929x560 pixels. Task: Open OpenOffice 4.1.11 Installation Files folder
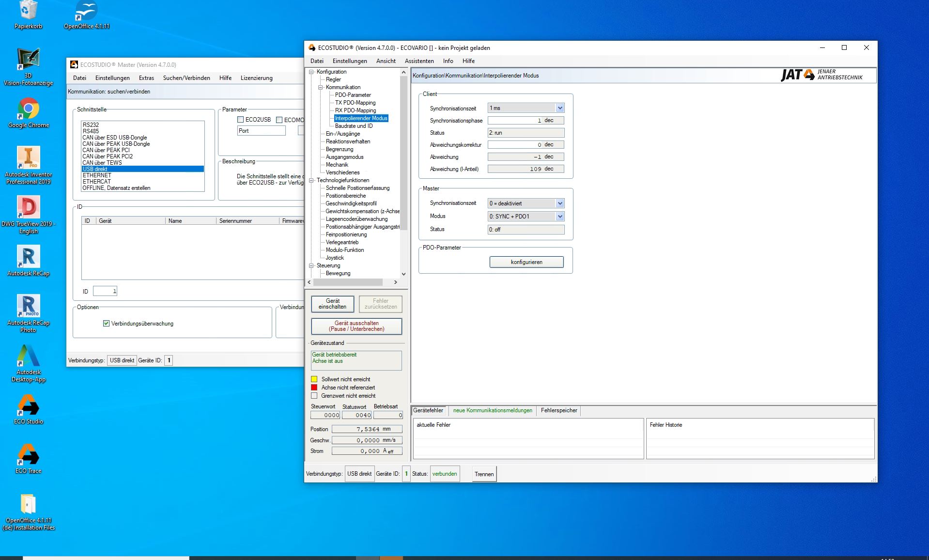[x=28, y=512]
